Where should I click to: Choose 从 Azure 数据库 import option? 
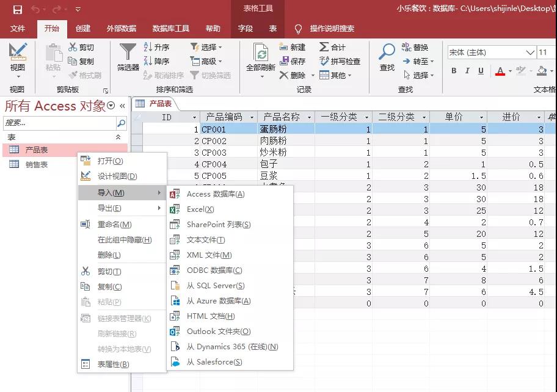pos(230,301)
